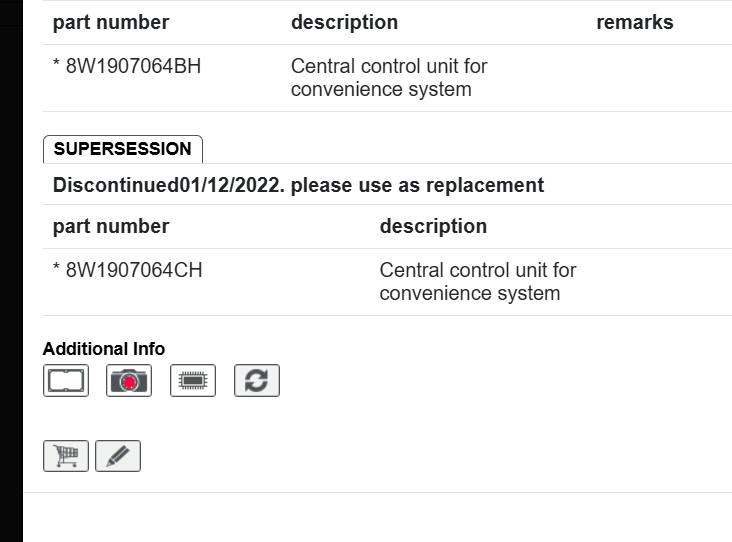Click part number 8W1907064BH
Screen dimensions: 732x542
[x=133, y=67]
